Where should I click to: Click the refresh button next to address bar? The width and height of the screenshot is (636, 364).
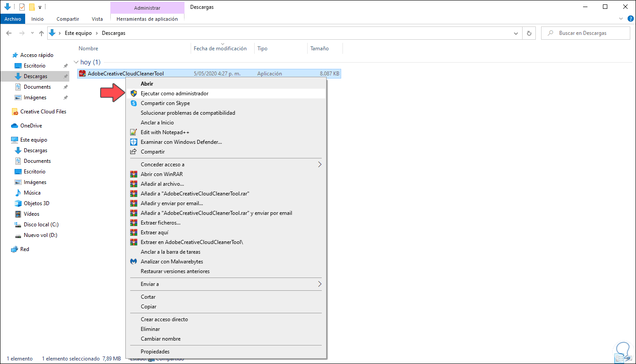click(529, 33)
